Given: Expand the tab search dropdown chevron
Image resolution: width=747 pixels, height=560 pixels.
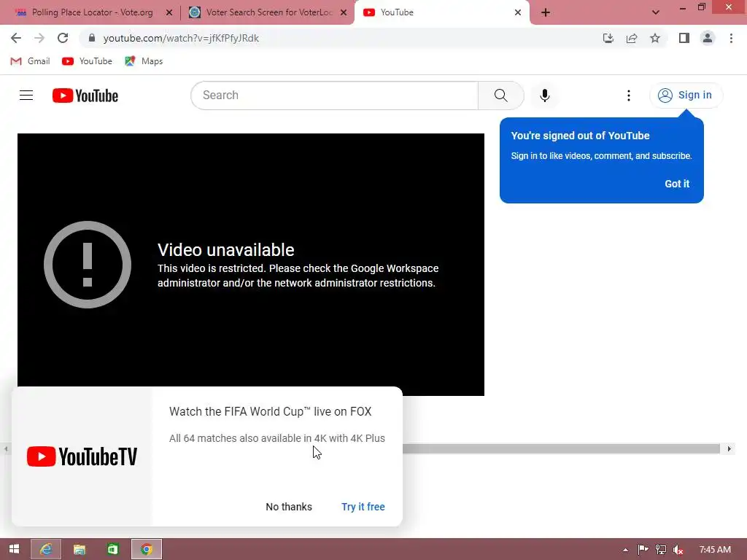Looking at the screenshot, I should point(656,12).
